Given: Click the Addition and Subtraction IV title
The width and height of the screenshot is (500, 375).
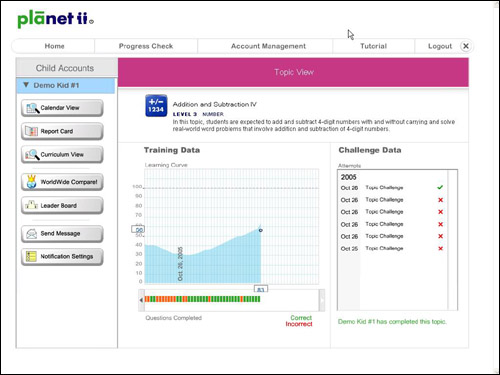Looking at the screenshot, I should coord(215,104).
